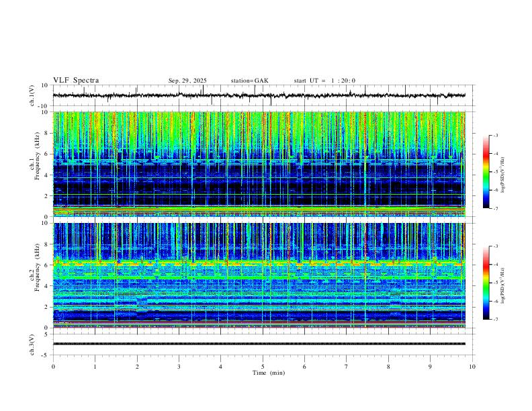Select the ch.1 "Frequency (kHz)" axis label
This screenshot has width=532, height=411.
click(37, 156)
